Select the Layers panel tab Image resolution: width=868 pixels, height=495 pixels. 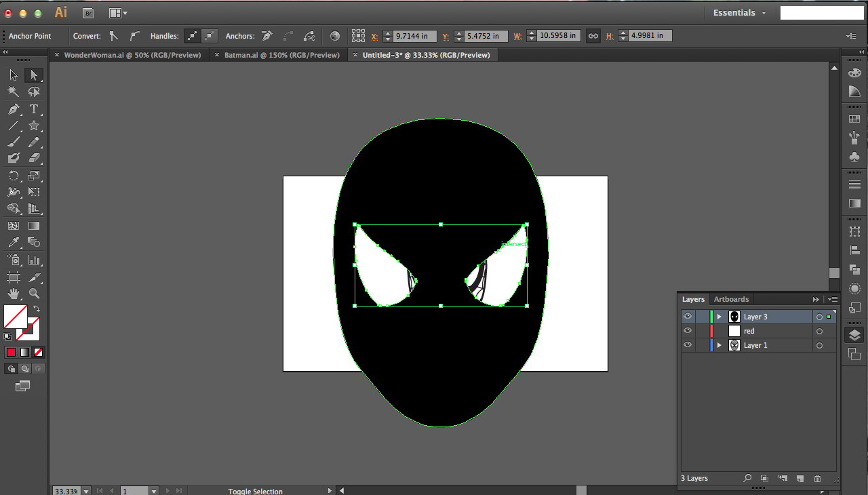pyautogui.click(x=693, y=299)
